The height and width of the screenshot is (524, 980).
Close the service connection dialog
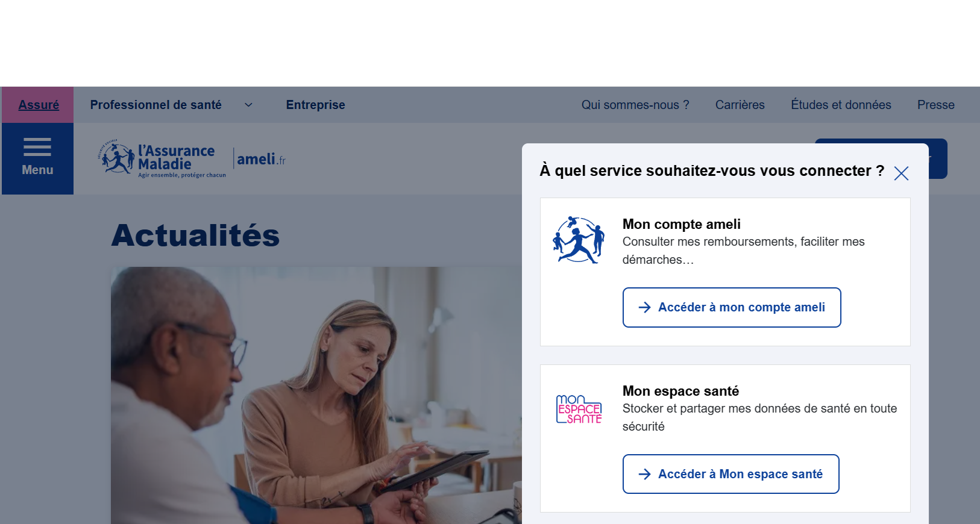click(901, 173)
